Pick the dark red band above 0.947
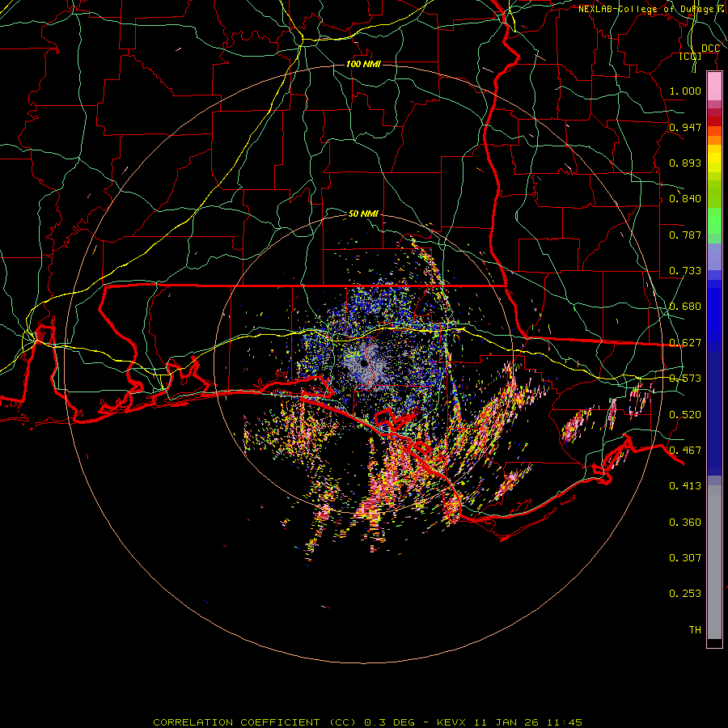 714,121
